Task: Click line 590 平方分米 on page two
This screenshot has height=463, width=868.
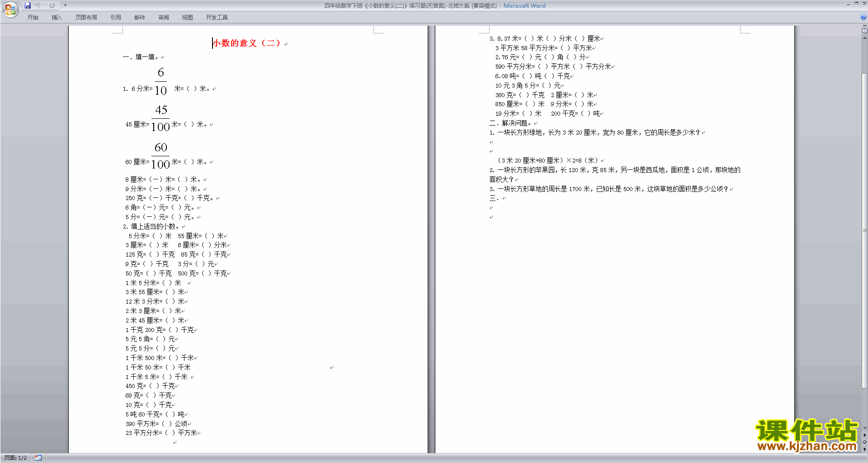Action: coord(553,66)
